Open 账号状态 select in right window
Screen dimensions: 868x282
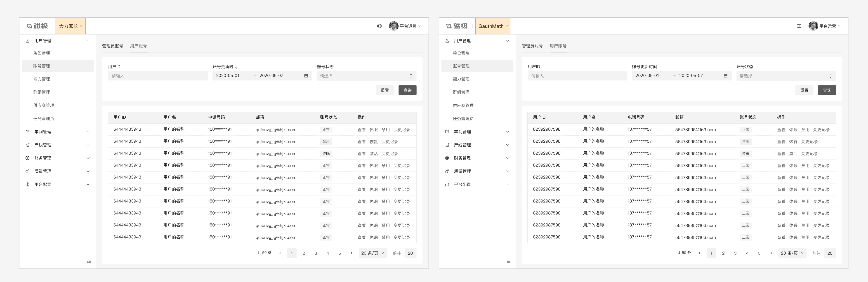786,76
